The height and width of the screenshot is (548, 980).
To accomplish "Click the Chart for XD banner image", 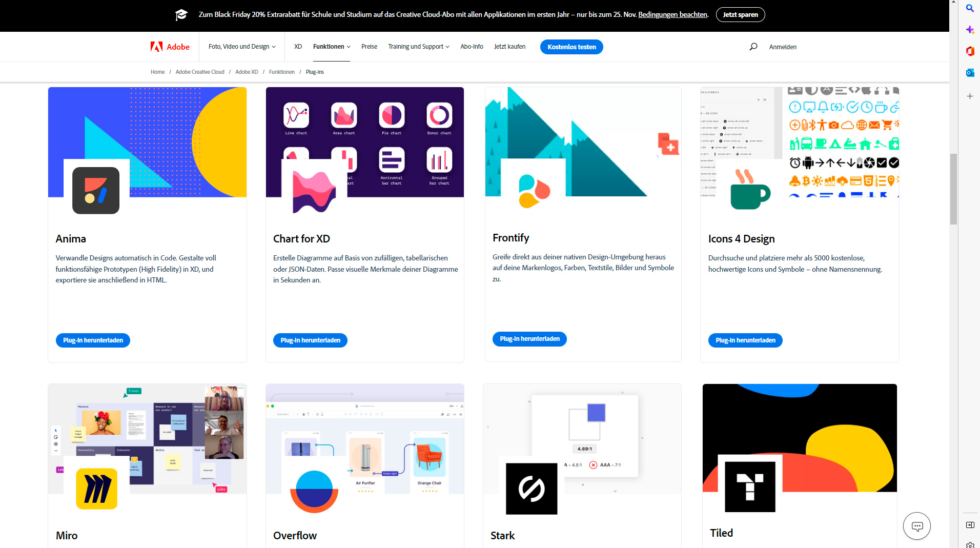I will click(x=364, y=142).
